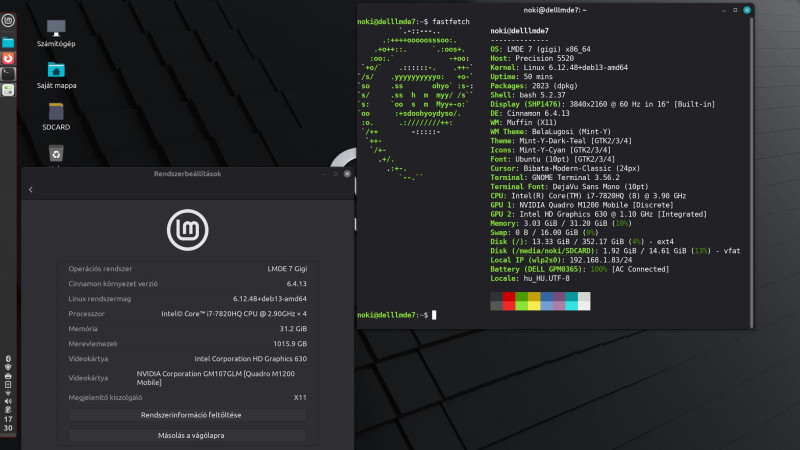The width and height of the screenshot is (800, 450).
Task: Open the trash bin desktop icon
Action: click(56, 154)
